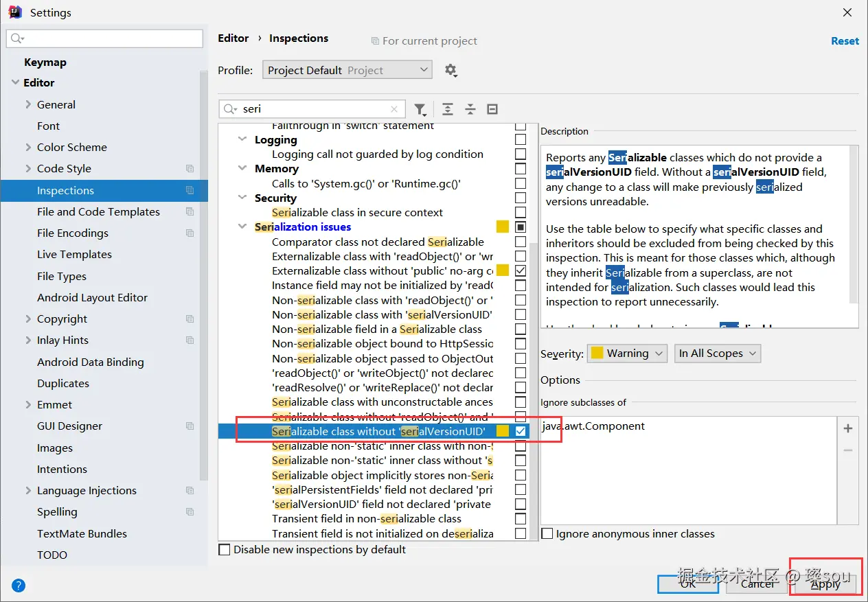
Task: Click the settings sidebar search magnifier icon
Action: [x=18, y=38]
